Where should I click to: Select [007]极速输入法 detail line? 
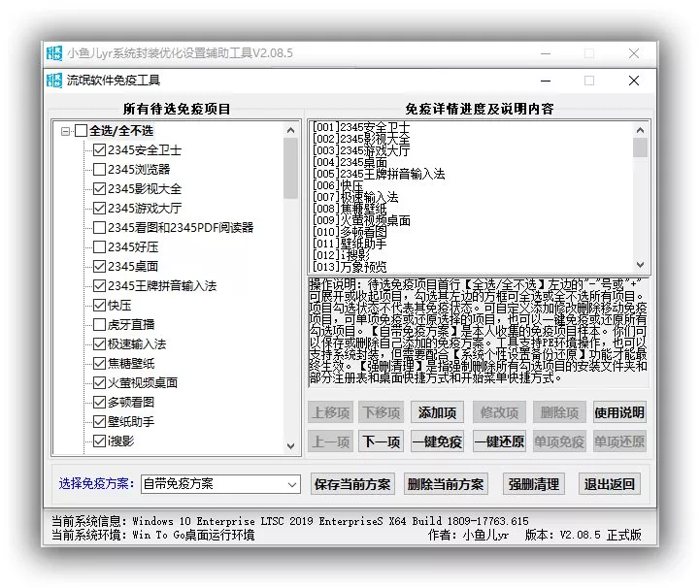tap(355, 197)
